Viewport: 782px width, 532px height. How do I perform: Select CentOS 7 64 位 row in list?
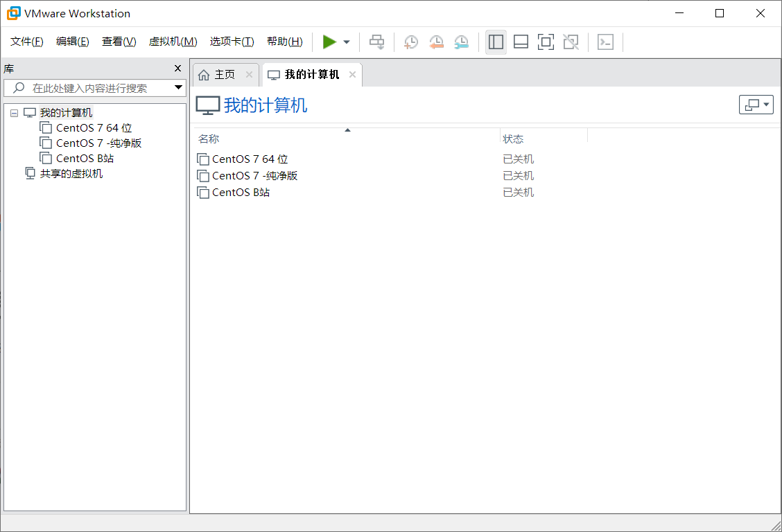(250, 159)
